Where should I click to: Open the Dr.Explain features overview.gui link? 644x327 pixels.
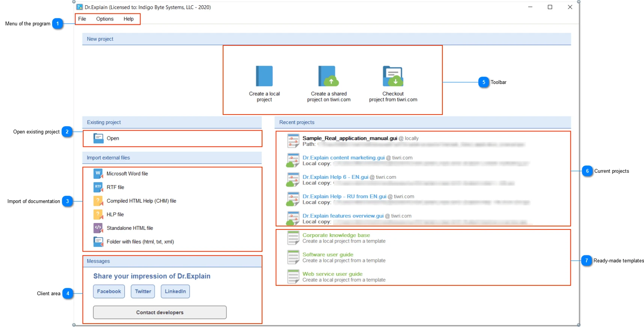(x=343, y=216)
